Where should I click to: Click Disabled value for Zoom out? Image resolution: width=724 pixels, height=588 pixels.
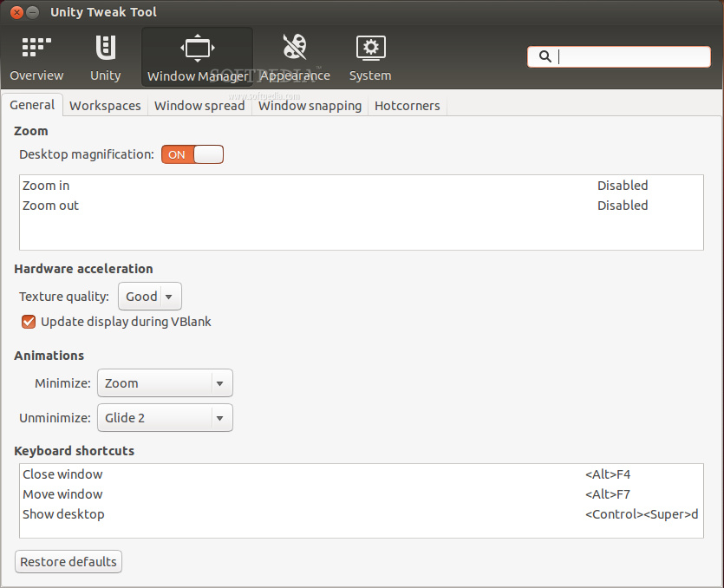tap(623, 205)
